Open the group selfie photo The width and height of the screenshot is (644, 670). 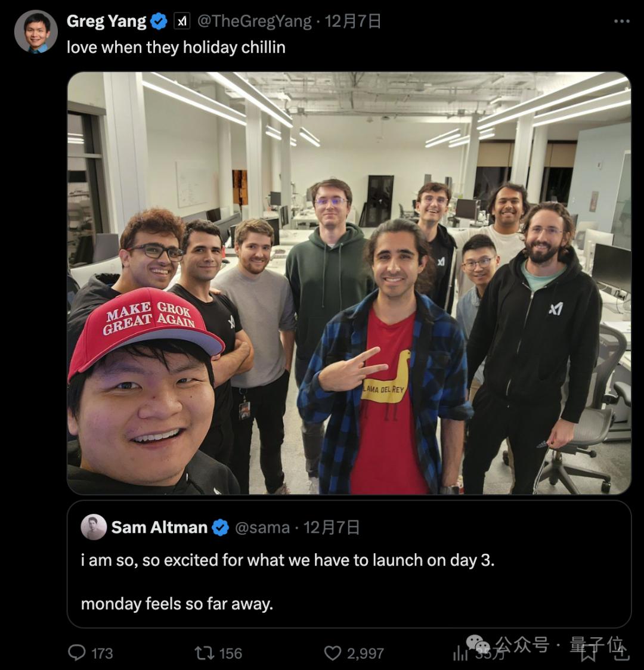pyautogui.click(x=349, y=283)
